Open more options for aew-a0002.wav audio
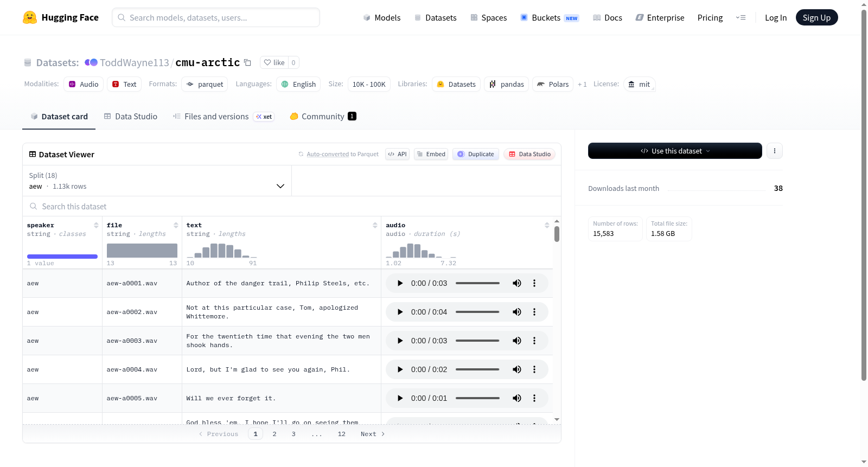 [x=534, y=312]
